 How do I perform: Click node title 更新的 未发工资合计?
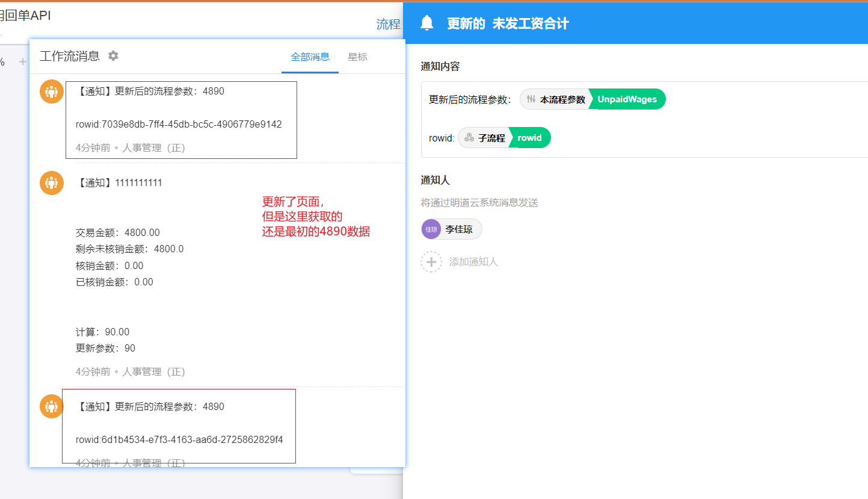(508, 23)
